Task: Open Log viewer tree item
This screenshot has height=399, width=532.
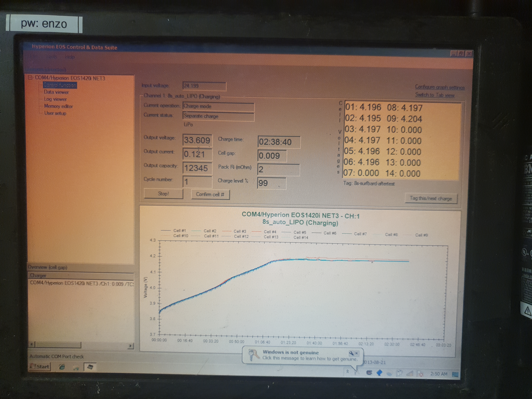Action: coord(55,99)
